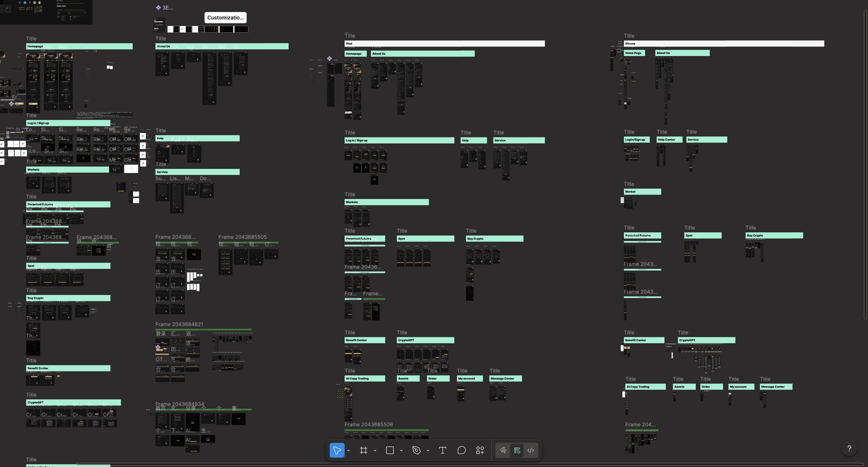Toggle Dev Mode code view
868x467 pixels.
click(x=531, y=450)
